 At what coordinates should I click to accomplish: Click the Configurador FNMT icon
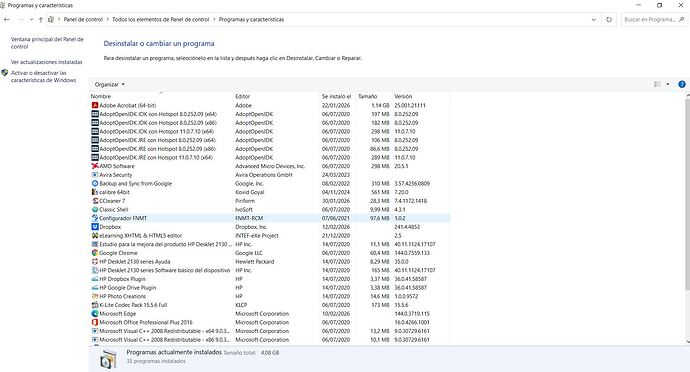pos(95,218)
